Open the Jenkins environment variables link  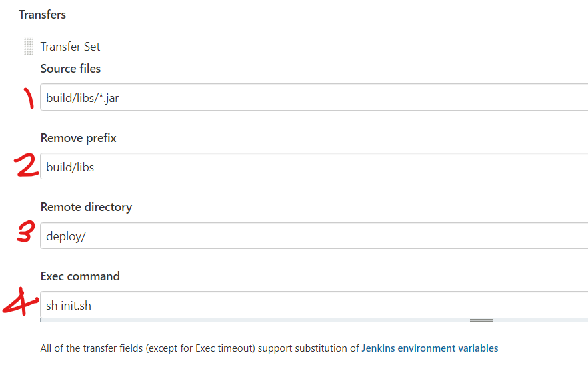click(x=429, y=348)
